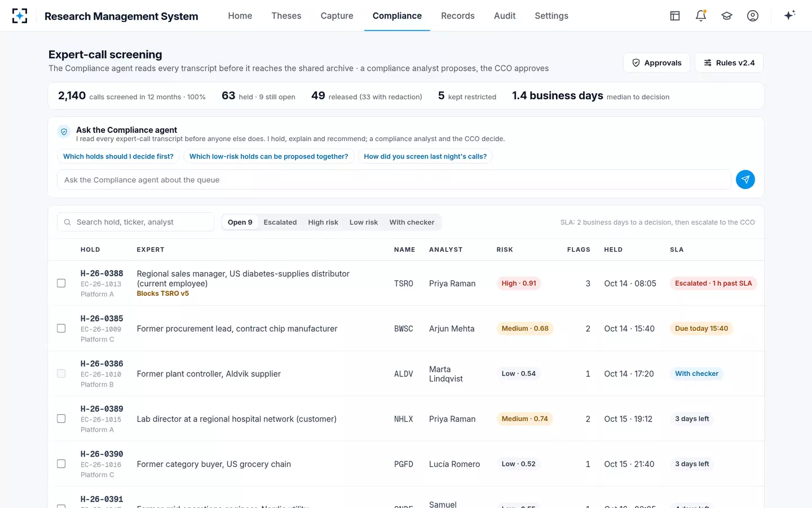Viewport: 812px width, 508px height.
Task: Select checkbox for hold H-26-0388
Action: click(x=61, y=283)
